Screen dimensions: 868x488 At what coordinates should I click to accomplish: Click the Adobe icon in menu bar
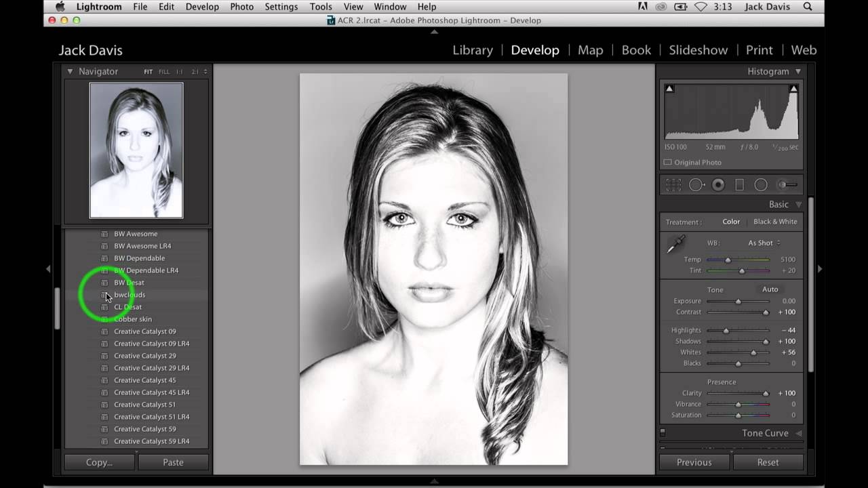pos(643,7)
